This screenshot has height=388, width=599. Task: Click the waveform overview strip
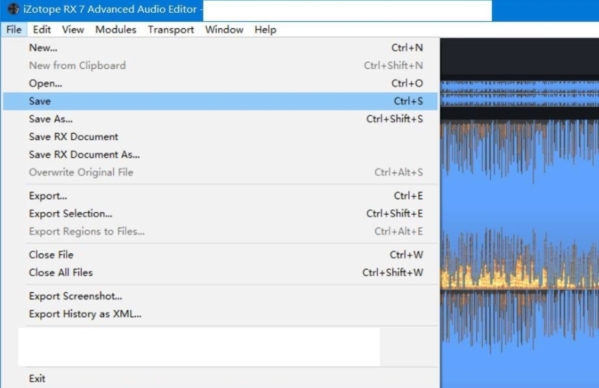point(520,94)
